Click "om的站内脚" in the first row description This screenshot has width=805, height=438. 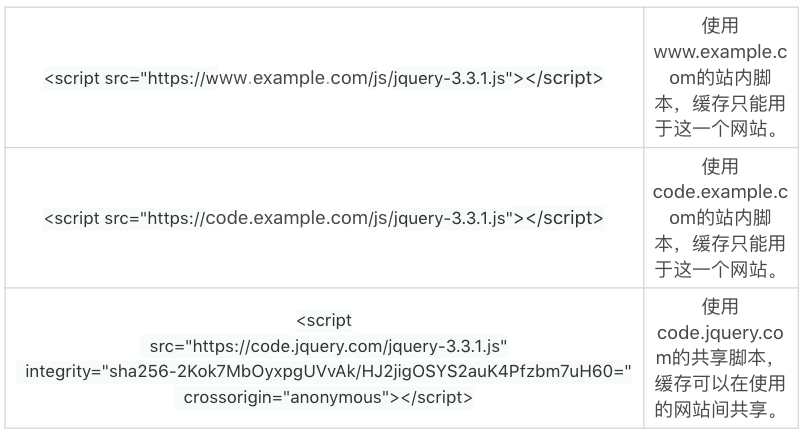click(719, 77)
